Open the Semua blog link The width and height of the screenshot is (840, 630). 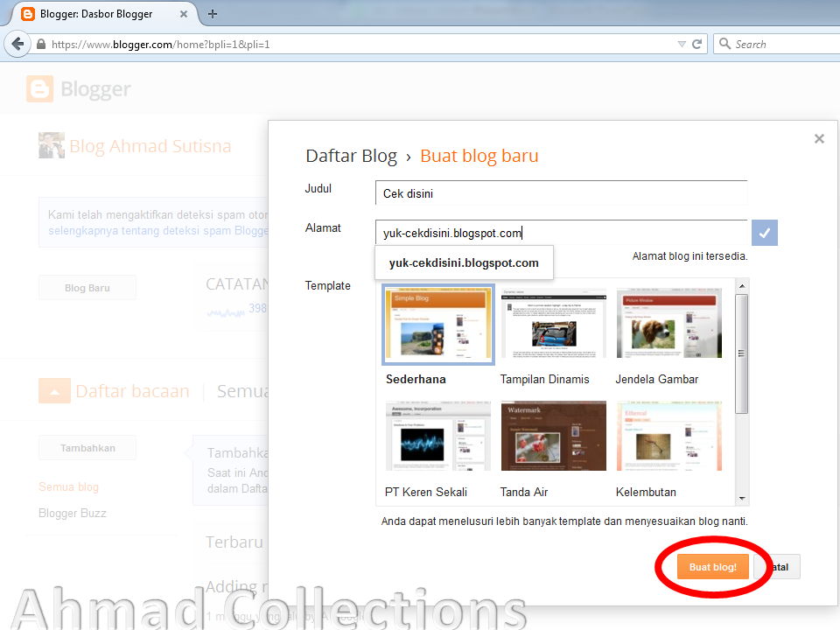[68, 487]
